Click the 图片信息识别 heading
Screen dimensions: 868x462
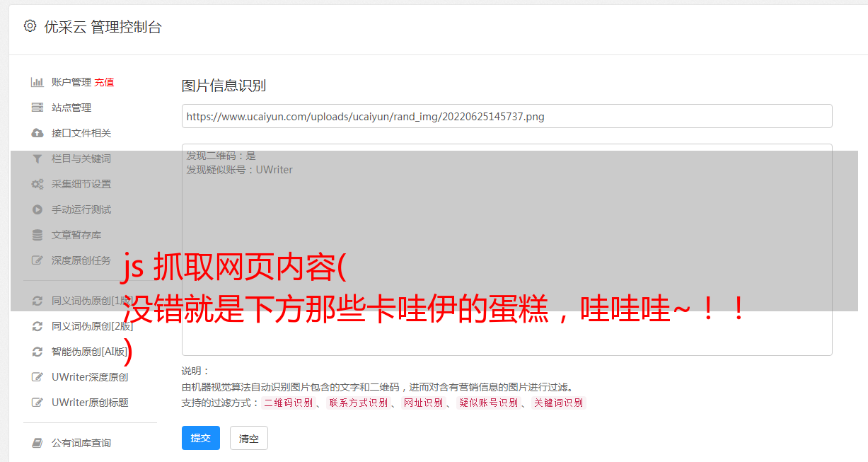click(224, 86)
